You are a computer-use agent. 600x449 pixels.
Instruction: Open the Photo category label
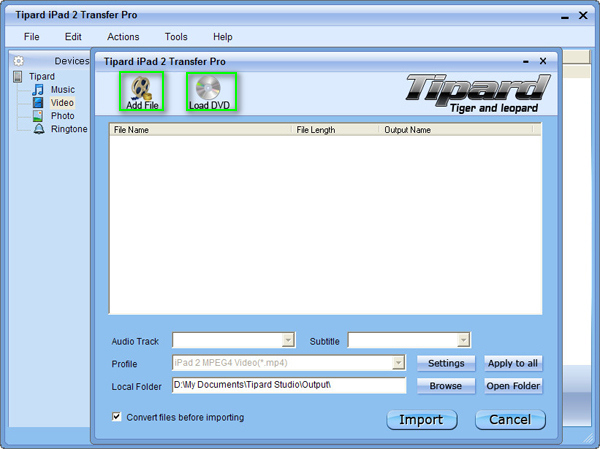[x=63, y=116]
